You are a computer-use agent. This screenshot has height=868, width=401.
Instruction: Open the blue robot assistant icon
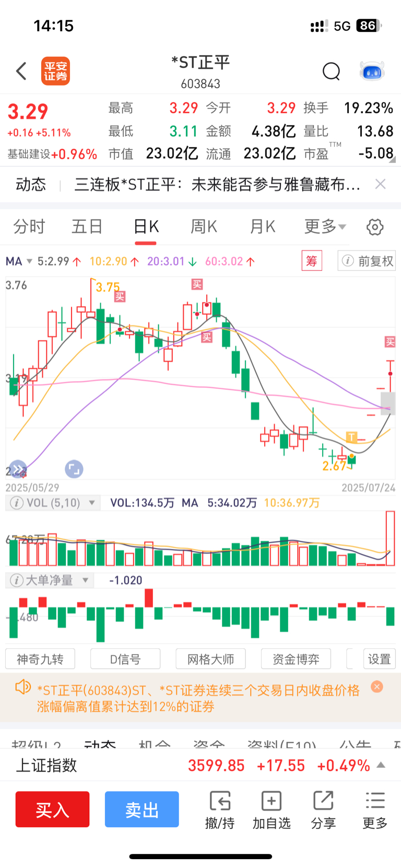(x=372, y=71)
